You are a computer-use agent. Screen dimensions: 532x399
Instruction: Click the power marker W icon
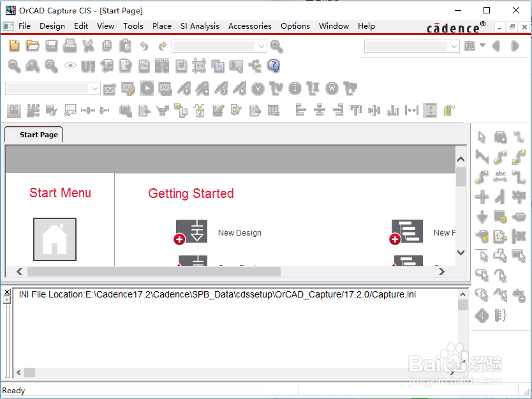[x=332, y=89]
